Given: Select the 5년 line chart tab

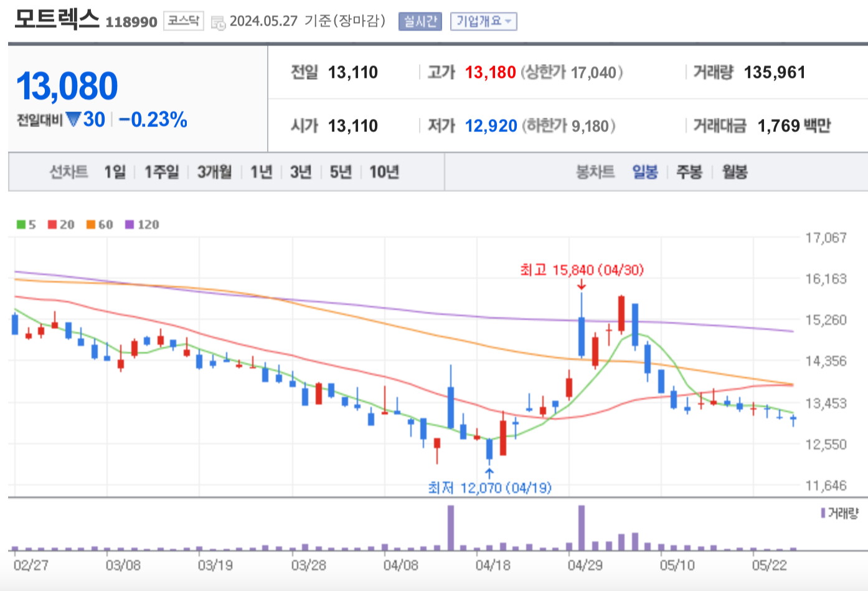Looking at the screenshot, I should (341, 172).
